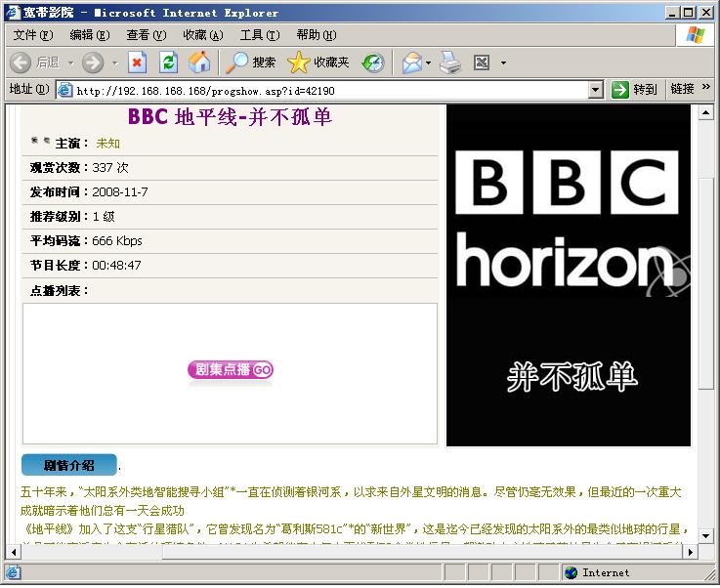Open the Back button history dropdown
This screenshot has width=720, height=588.
pyautogui.click(x=70, y=63)
